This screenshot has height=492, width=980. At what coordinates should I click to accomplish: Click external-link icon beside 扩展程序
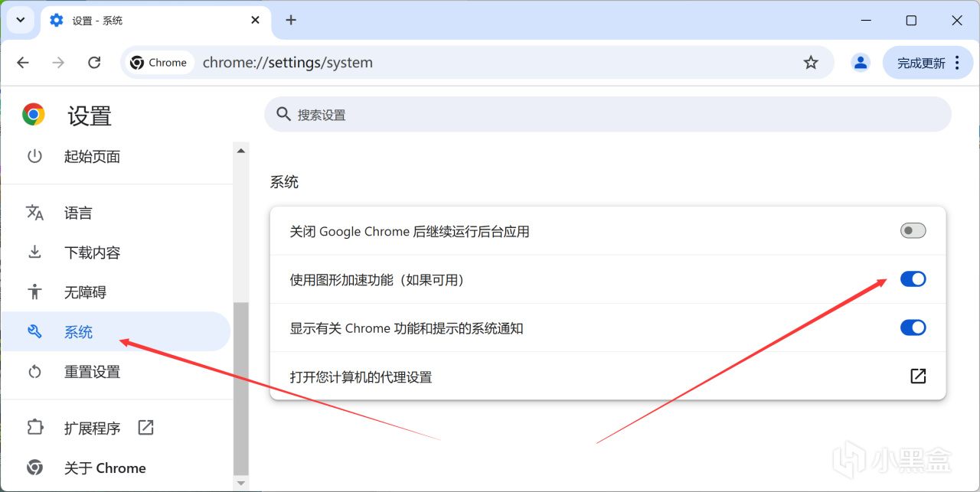(145, 428)
